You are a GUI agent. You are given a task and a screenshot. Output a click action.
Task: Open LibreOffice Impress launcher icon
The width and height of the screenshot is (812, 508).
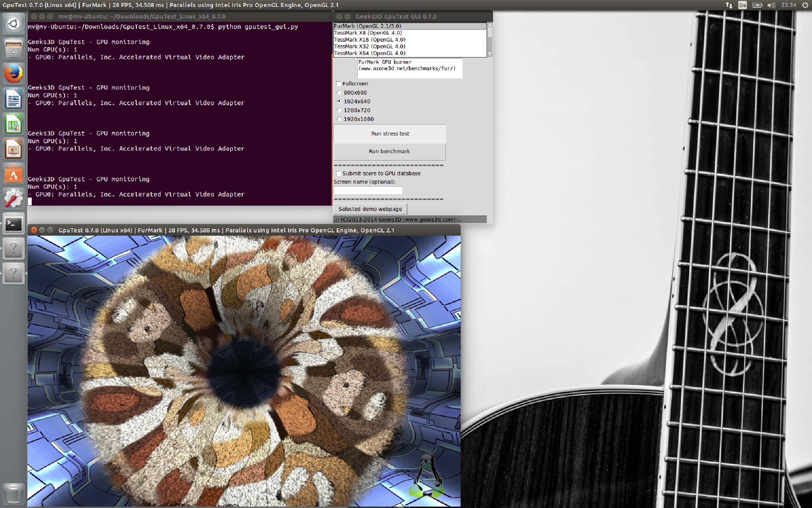pos(13,149)
